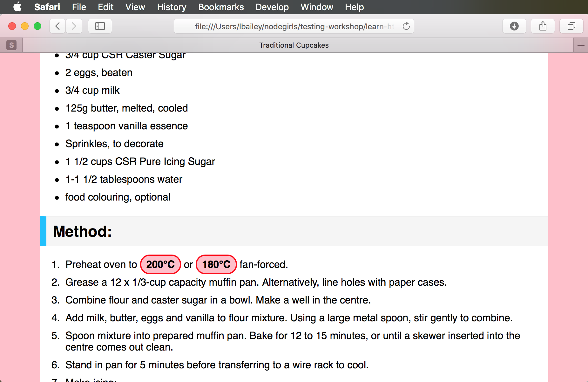Minimize the window with yellow button

[x=25, y=26]
